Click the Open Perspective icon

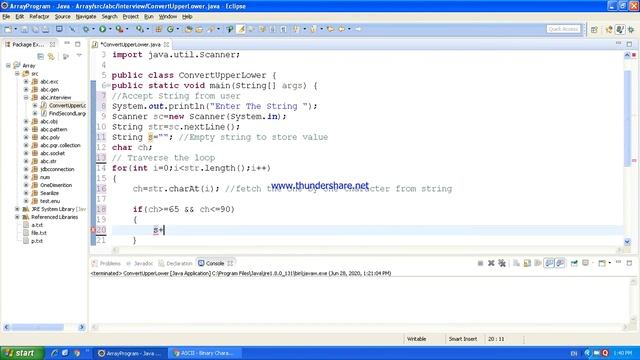point(594,29)
